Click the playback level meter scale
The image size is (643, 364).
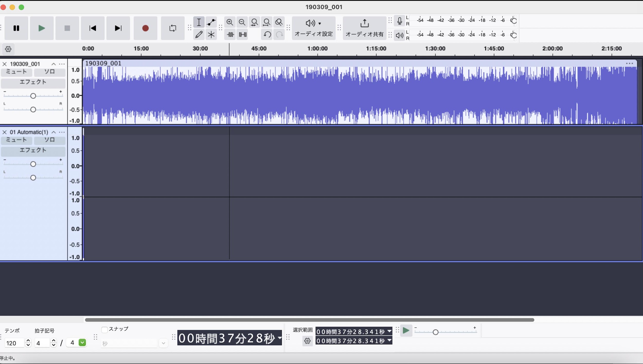pos(463,35)
